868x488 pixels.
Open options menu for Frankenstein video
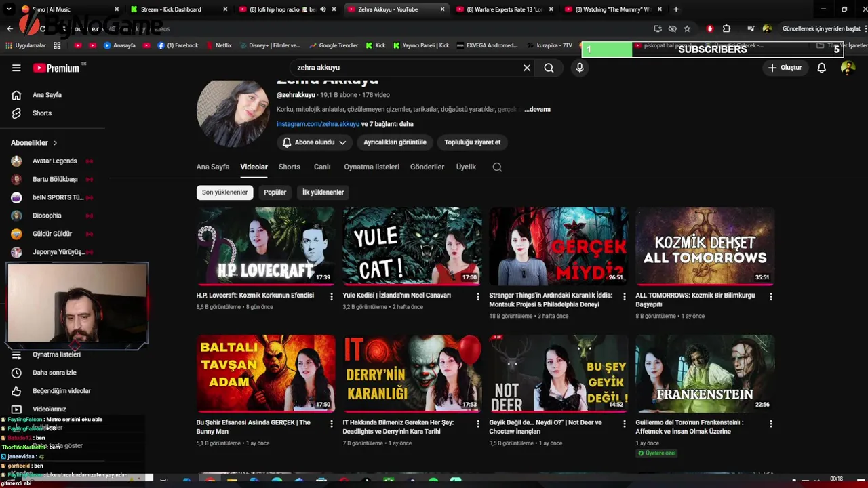coord(770,424)
